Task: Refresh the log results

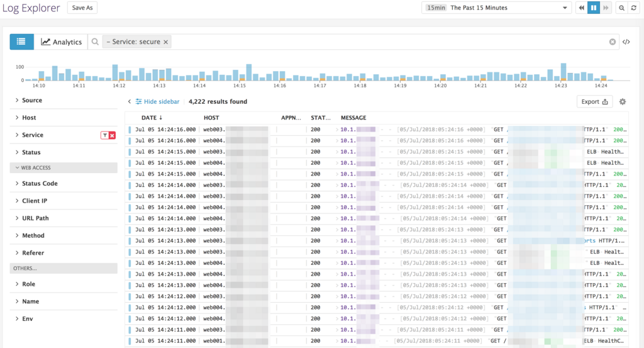Action: point(633,8)
